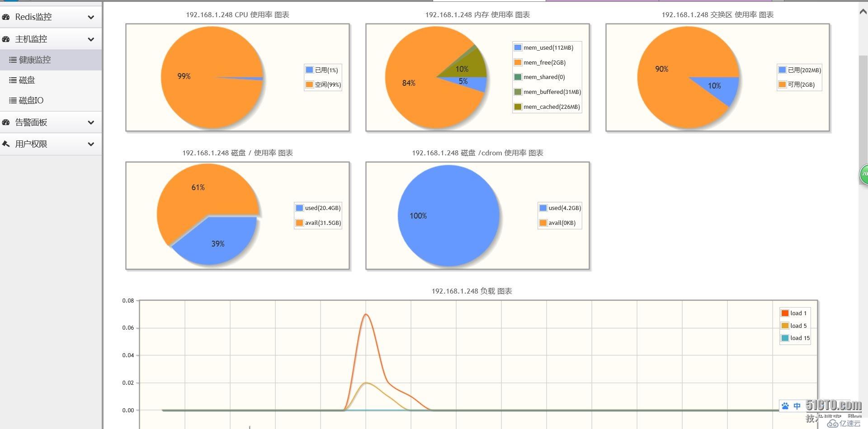The height and width of the screenshot is (429, 868).
Task: Toggle 空闲(99%) series in CPU legend
Action: click(323, 84)
